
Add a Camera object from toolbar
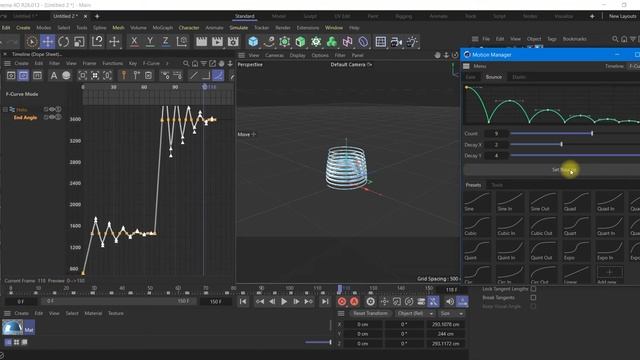396,42
